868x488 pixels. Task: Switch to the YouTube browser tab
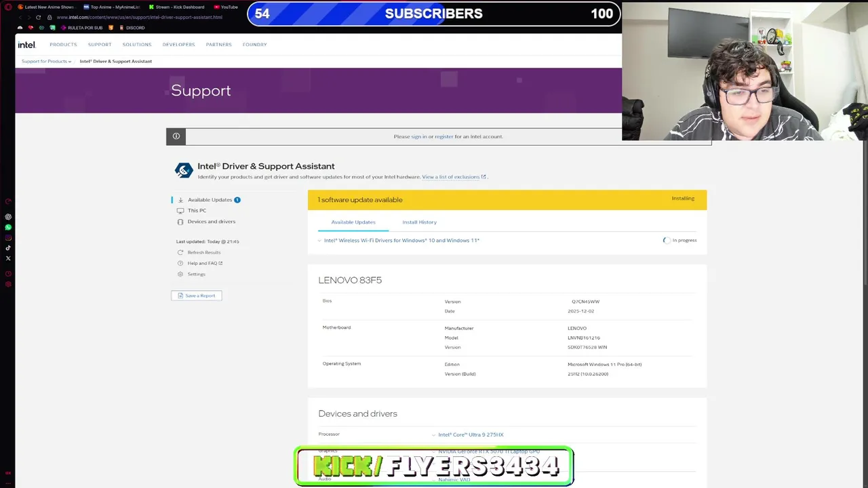pos(226,7)
